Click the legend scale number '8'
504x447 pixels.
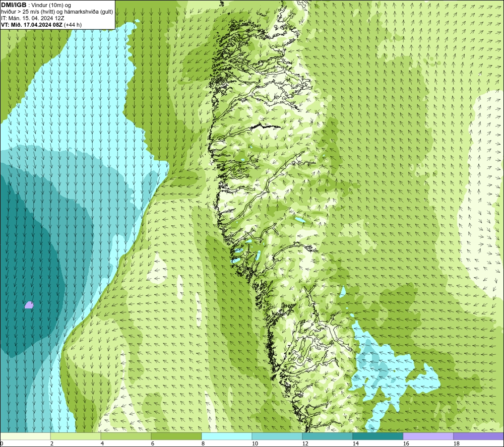[203, 443]
